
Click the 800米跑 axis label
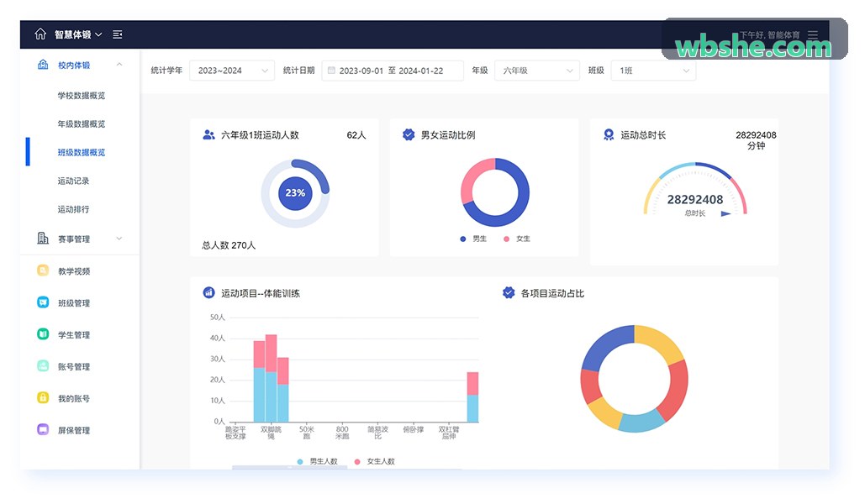tap(342, 433)
